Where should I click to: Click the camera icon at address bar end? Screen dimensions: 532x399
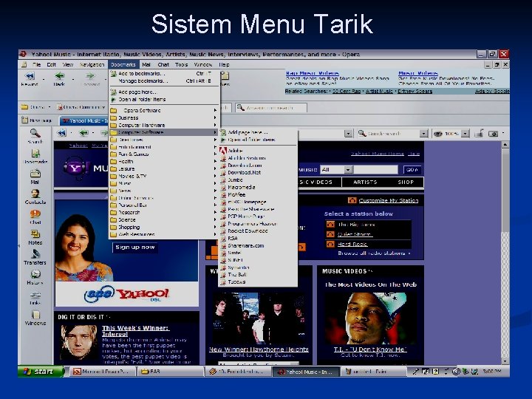click(x=493, y=134)
